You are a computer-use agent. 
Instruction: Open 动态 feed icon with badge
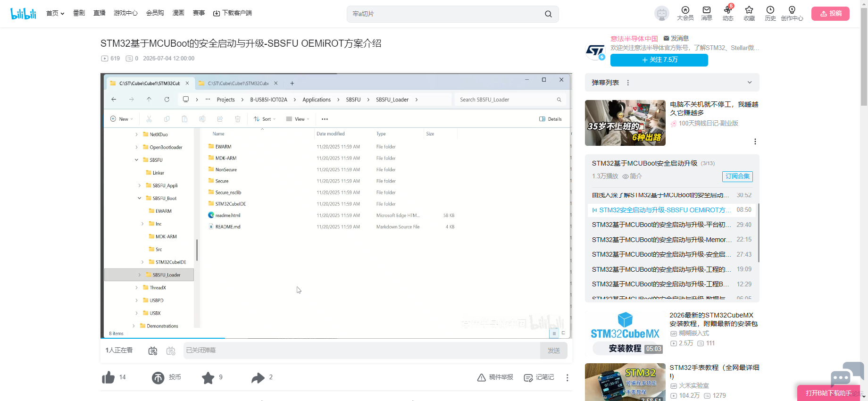(728, 13)
